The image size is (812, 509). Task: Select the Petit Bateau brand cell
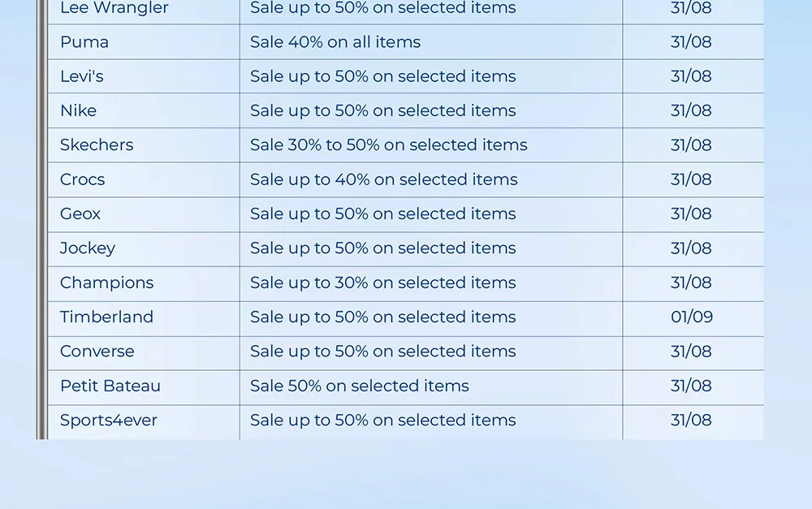[110, 386]
